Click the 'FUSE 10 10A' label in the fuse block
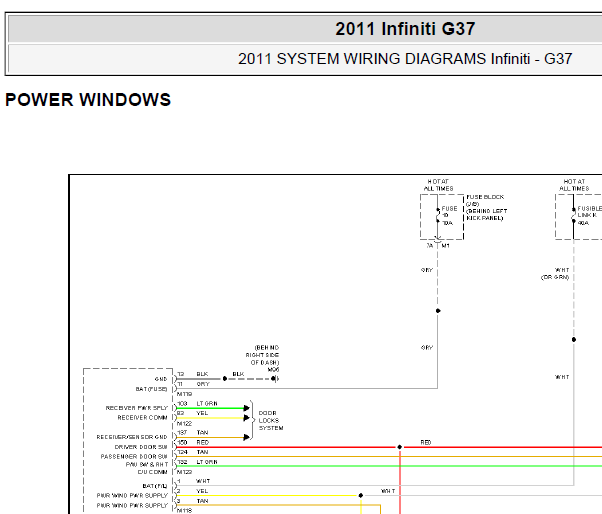 [x=449, y=215]
